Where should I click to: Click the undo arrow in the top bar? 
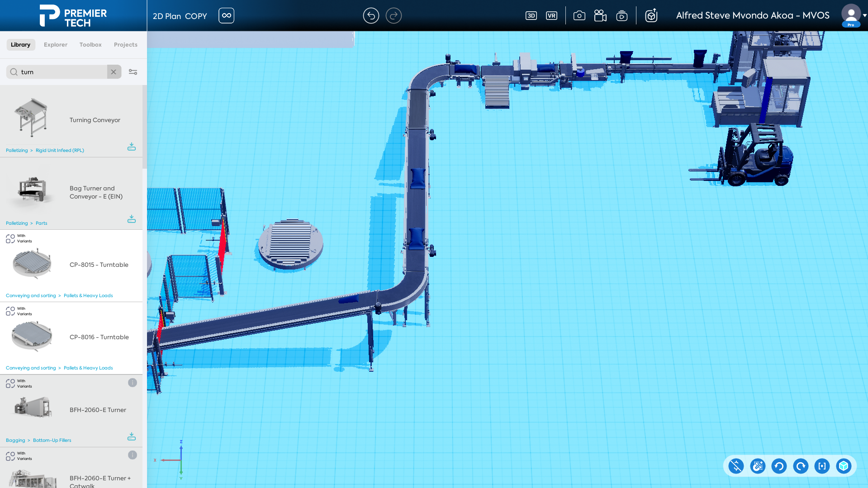tap(371, 16)
